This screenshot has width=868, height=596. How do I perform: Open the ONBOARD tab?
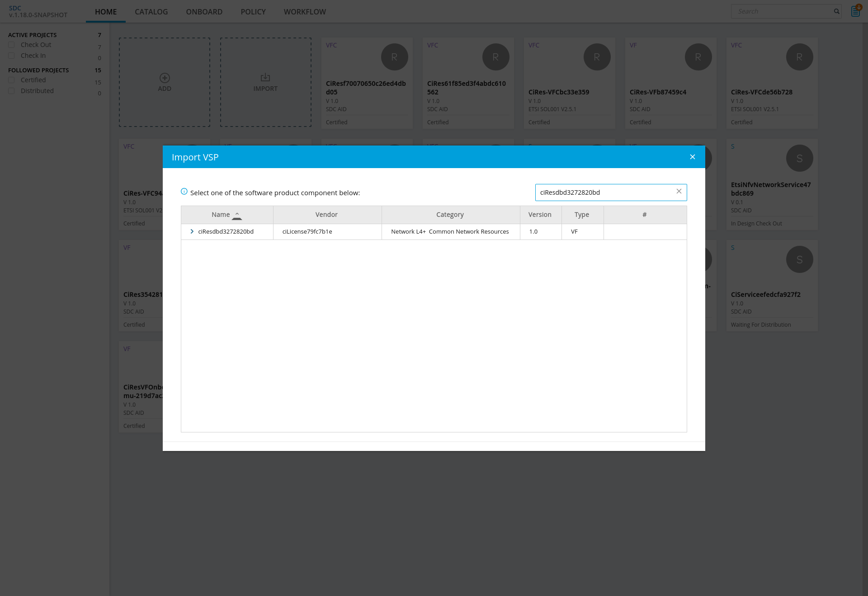pos(204,12)
